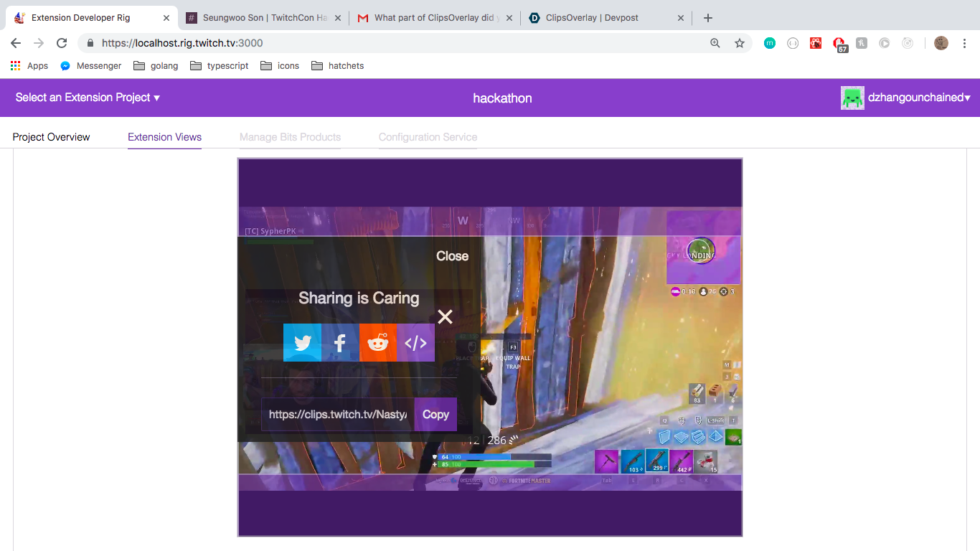This screenshot has width=980, height=551.
Task: Open Select an Extension Project dropdown
Action: click(88, 98)
